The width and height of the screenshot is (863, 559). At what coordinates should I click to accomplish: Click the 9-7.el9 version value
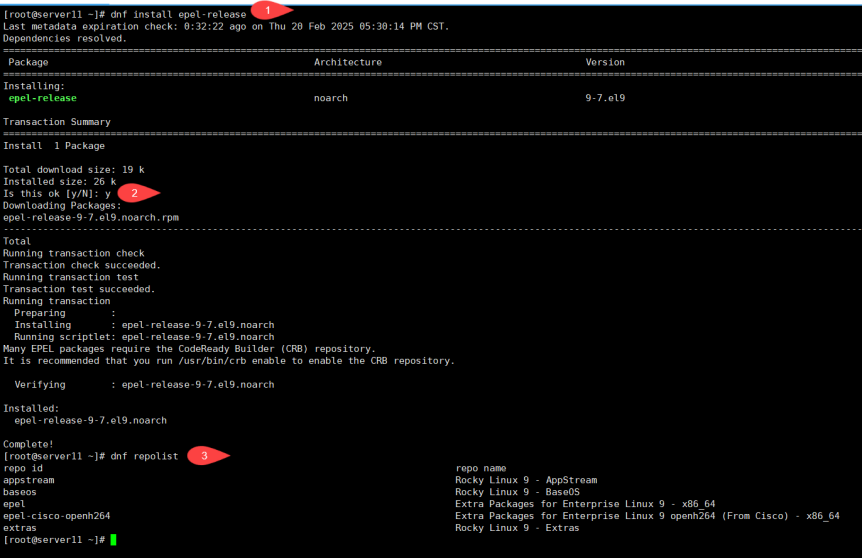[605, 98]
